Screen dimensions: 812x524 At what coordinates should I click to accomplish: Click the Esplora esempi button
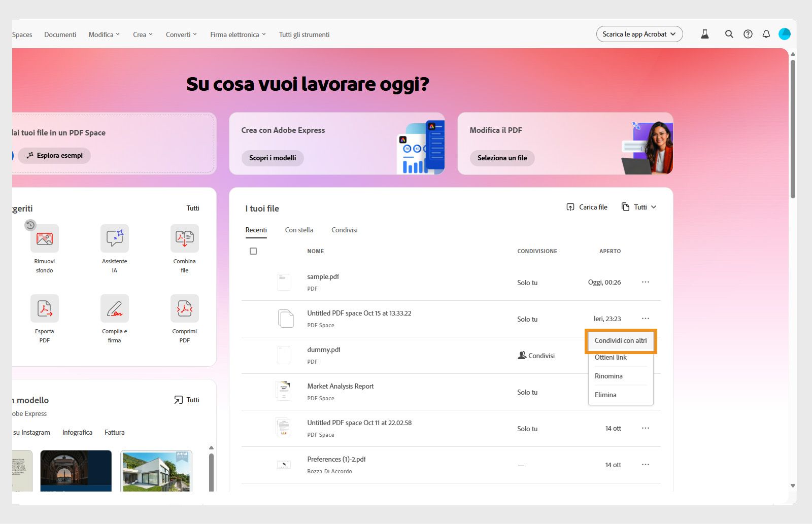(54, 156)
